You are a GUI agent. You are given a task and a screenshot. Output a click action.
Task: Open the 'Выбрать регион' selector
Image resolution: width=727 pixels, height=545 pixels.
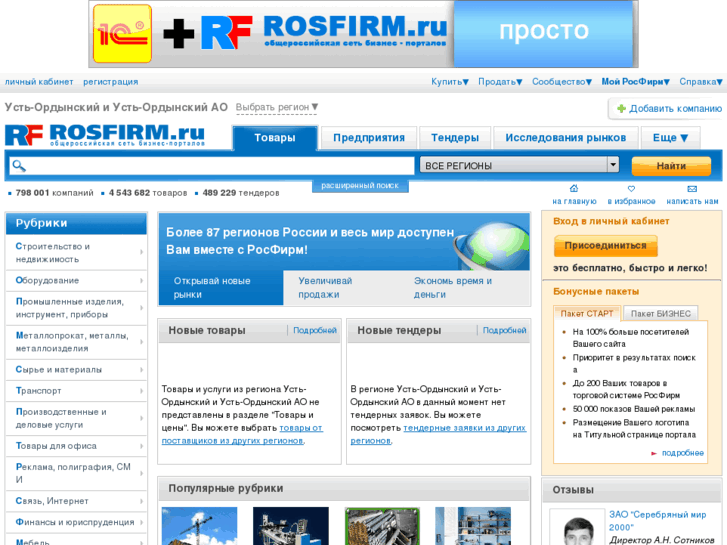tap(277, 107)
